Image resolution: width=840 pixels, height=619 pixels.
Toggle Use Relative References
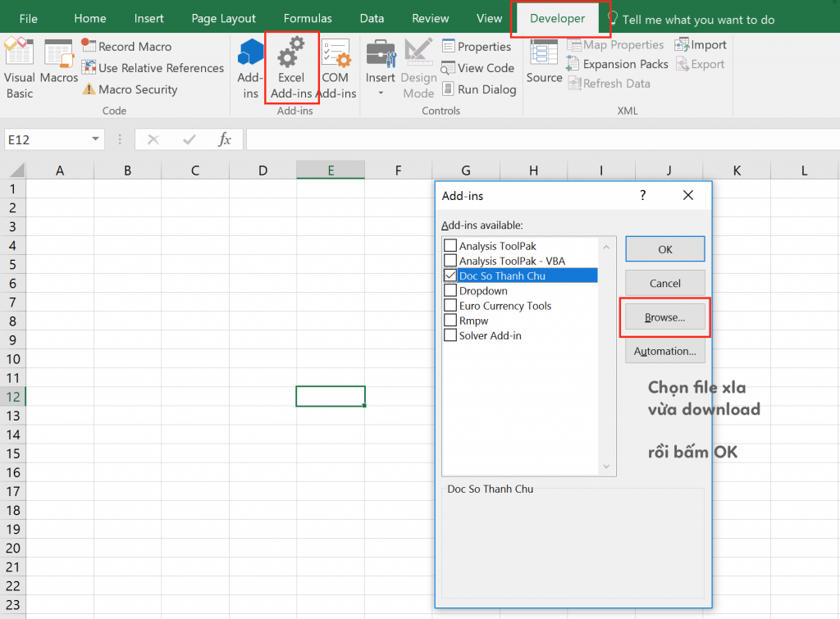click(x=153, y=68)
